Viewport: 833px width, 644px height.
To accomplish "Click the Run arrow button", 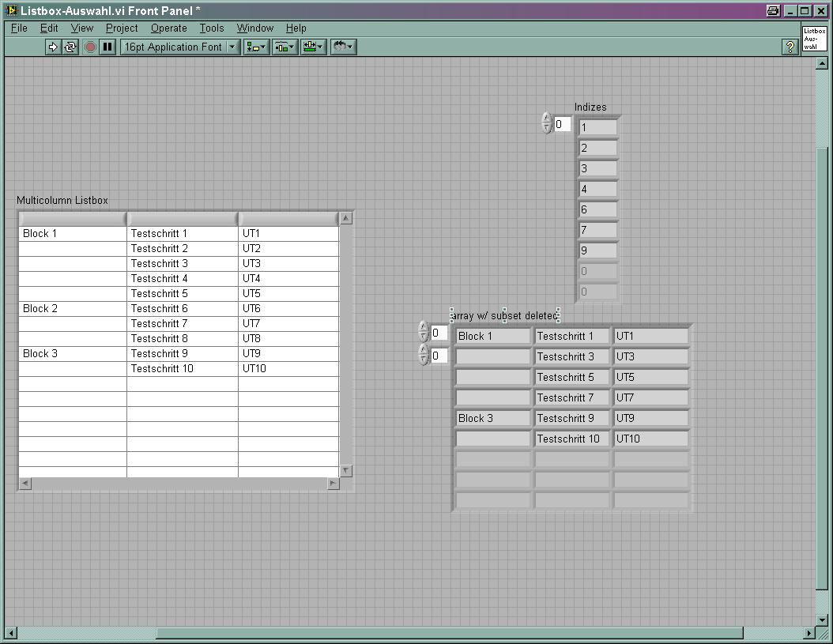I will click(53, 47).
